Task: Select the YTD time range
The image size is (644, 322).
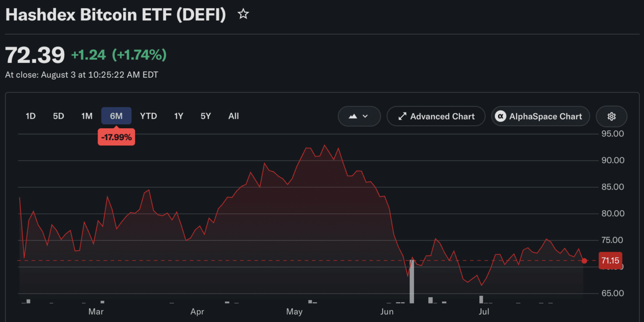Action: (149, 116)
